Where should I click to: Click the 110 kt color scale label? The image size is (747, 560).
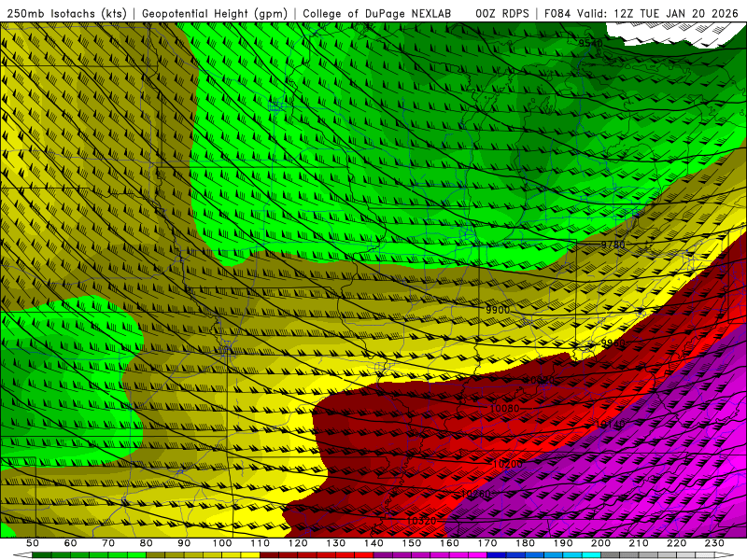click(261, 543)
